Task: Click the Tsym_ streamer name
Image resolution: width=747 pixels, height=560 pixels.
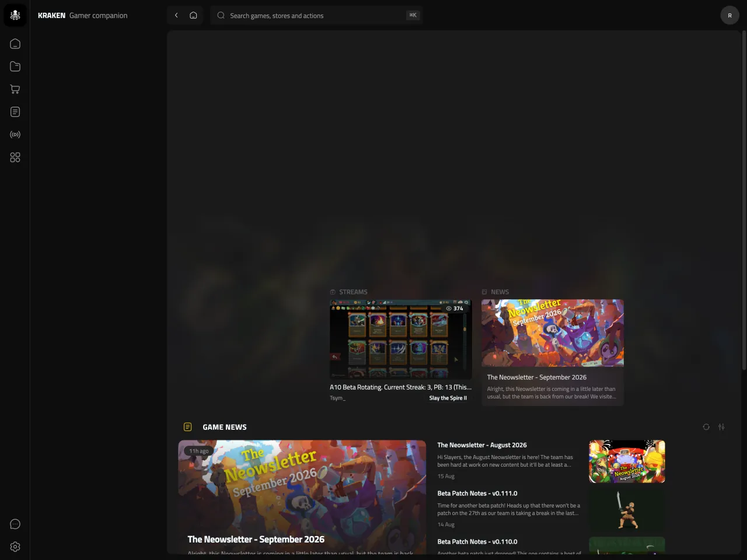Action: point(337,398)
